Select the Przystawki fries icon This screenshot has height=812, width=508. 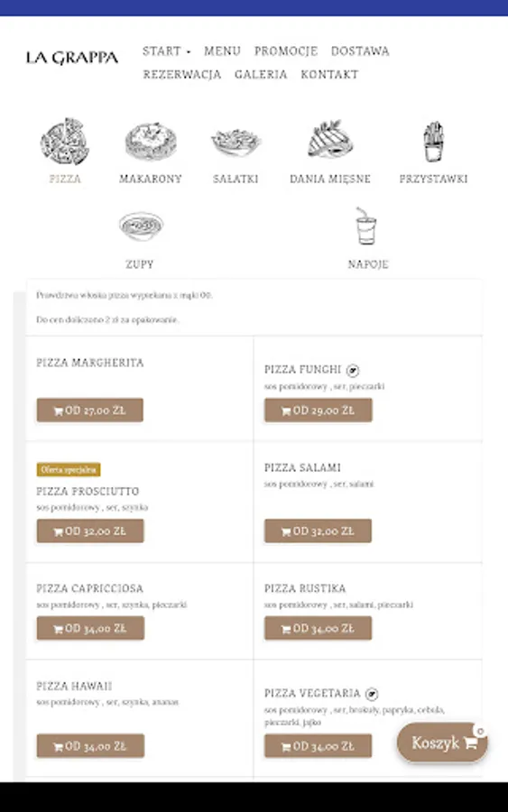[433, 142]
